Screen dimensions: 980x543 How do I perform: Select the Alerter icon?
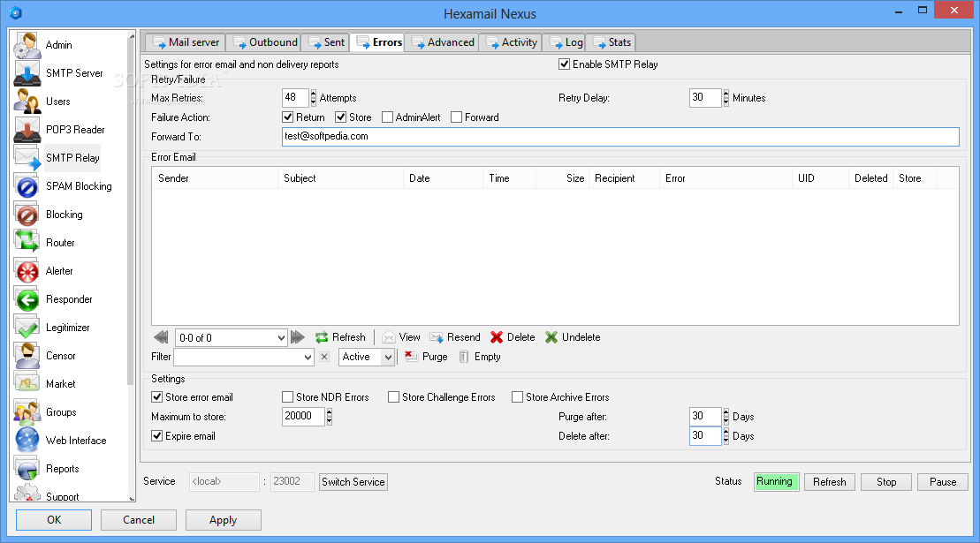click(x=27, y=271)
